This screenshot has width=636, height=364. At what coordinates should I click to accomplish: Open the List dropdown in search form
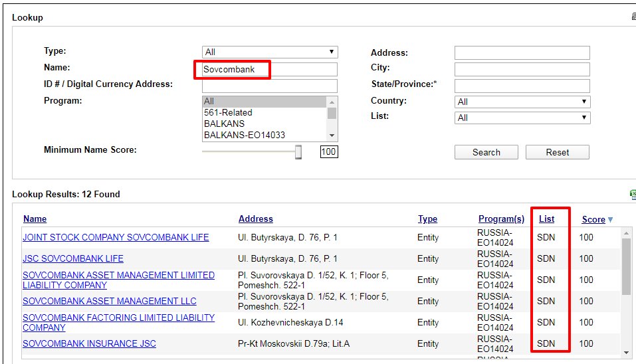coord(522,118)
